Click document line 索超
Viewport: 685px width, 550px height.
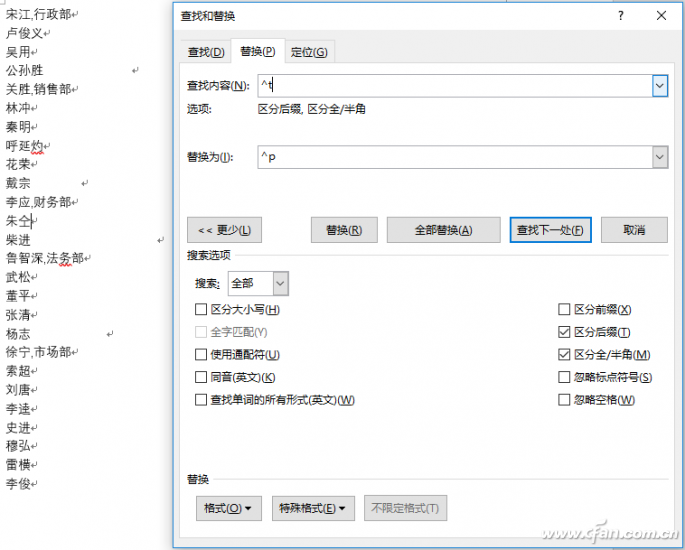(18, 371)
